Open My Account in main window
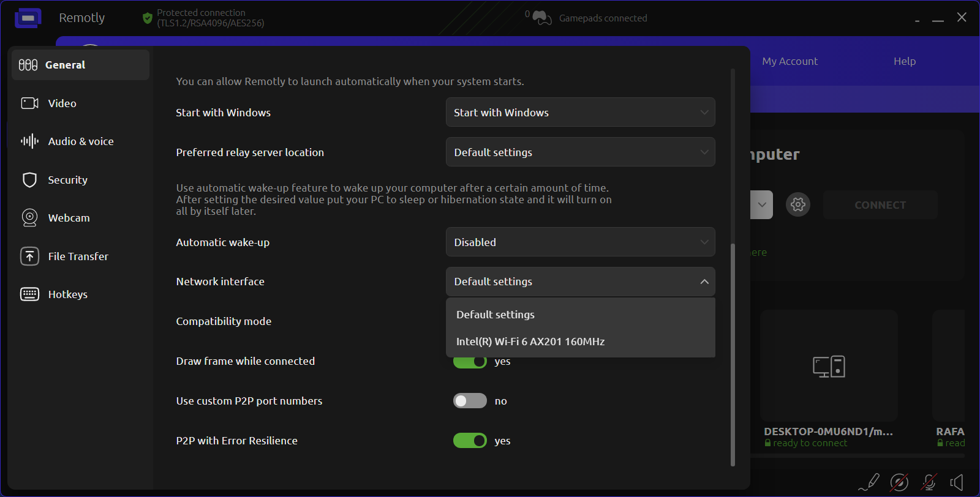Screen dimensions: 980x497 pyautogui.click(x=790, y=61)
